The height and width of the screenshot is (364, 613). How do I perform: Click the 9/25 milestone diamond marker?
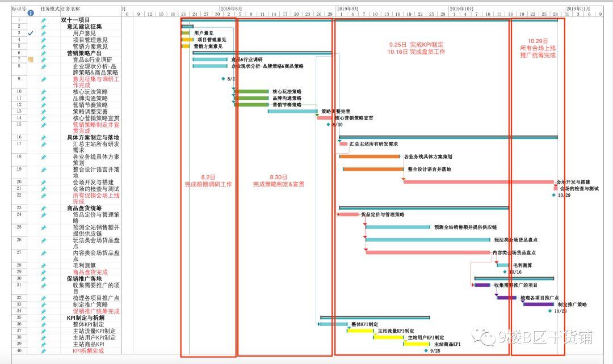[426, 350]
